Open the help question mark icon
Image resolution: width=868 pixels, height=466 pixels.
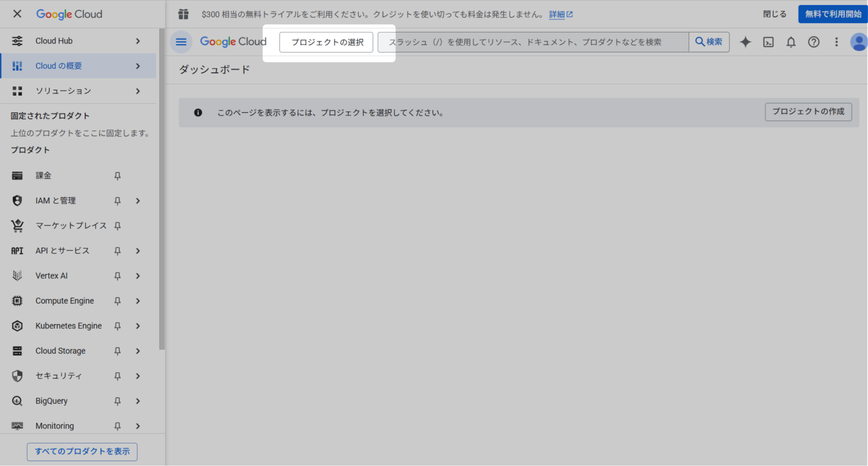point(814,42)
